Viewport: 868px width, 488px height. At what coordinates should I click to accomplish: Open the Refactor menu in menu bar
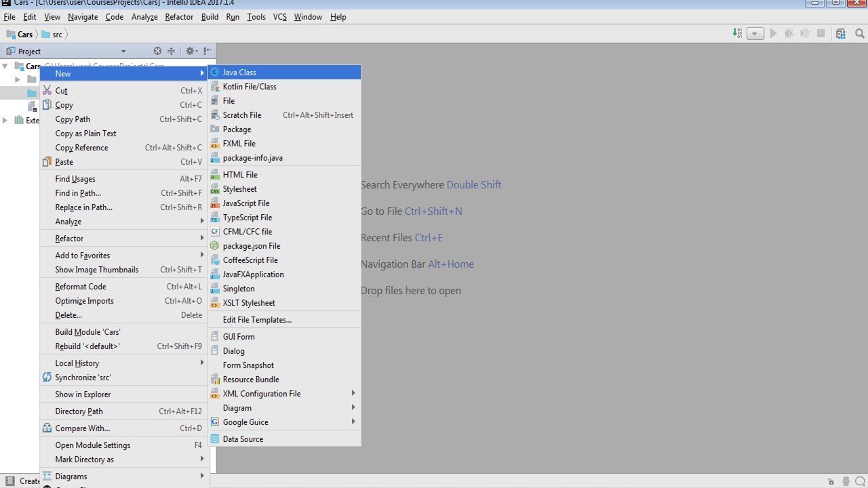(x=179, y=17)
